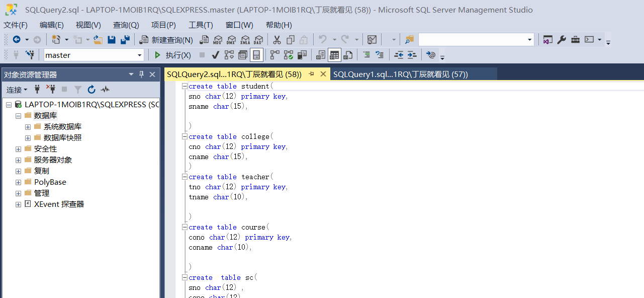This screenshot has width=644, height=298.
Task: Open the 文件(F) menu
Action: 16,25
